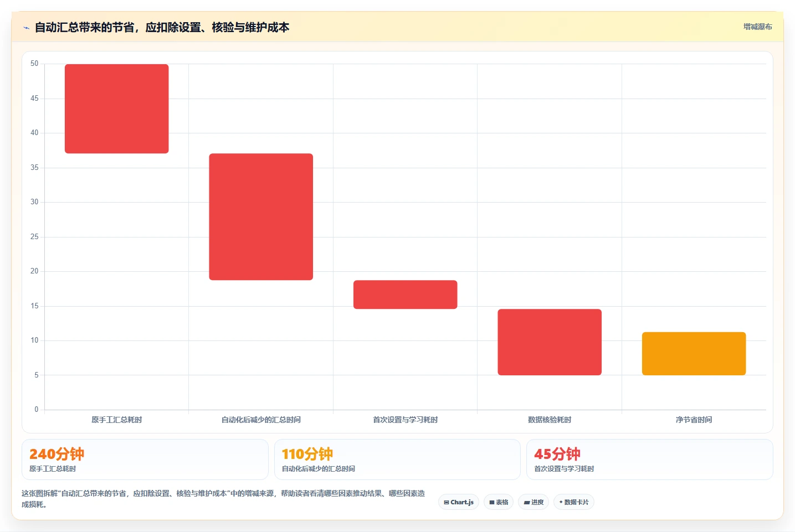The image size is (795, 532).
Task: Click the 增减瀑布 label in the header
Action: [x=757, y=27]
